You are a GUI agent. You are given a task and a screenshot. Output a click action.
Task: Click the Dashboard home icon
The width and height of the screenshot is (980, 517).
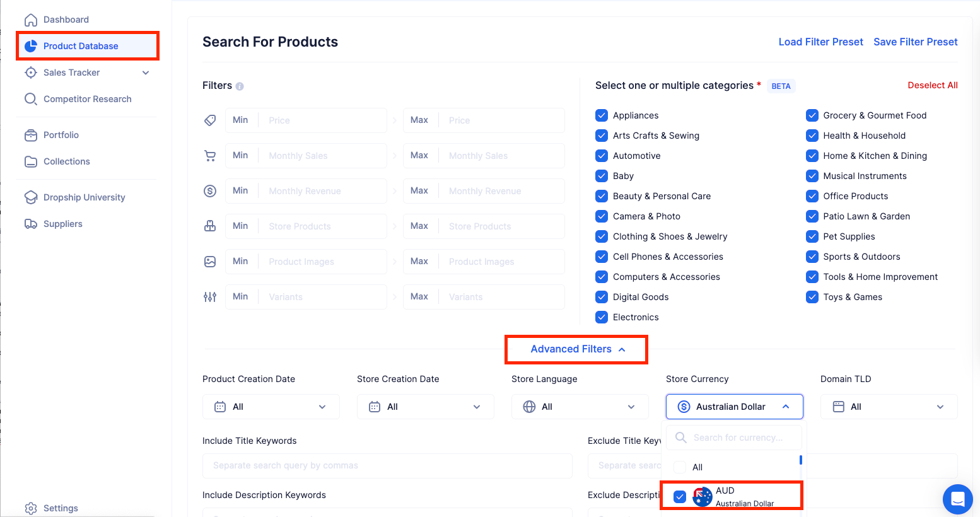tap(30, 20)
